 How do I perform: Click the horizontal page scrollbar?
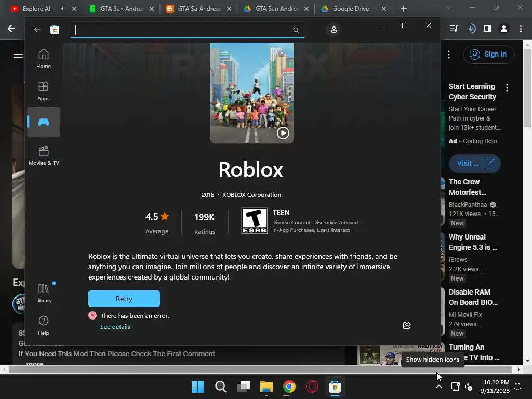(x=261, y=369)
